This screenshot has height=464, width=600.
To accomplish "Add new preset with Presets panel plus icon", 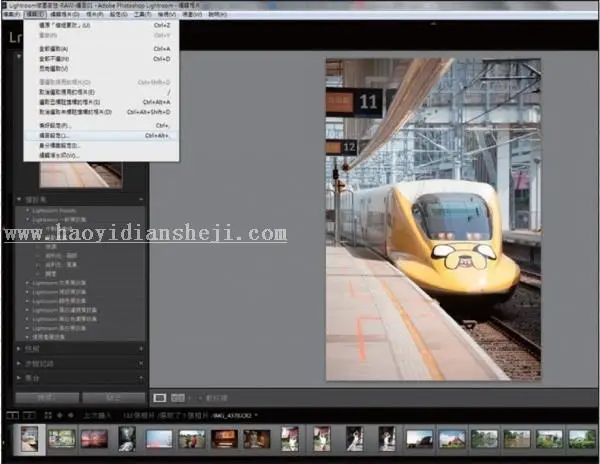I will tap(141, 200).
